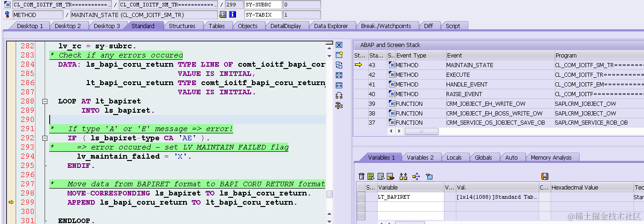Switch to the Desktop 1 tab
The image size is (644, 224).
(30, 26)
